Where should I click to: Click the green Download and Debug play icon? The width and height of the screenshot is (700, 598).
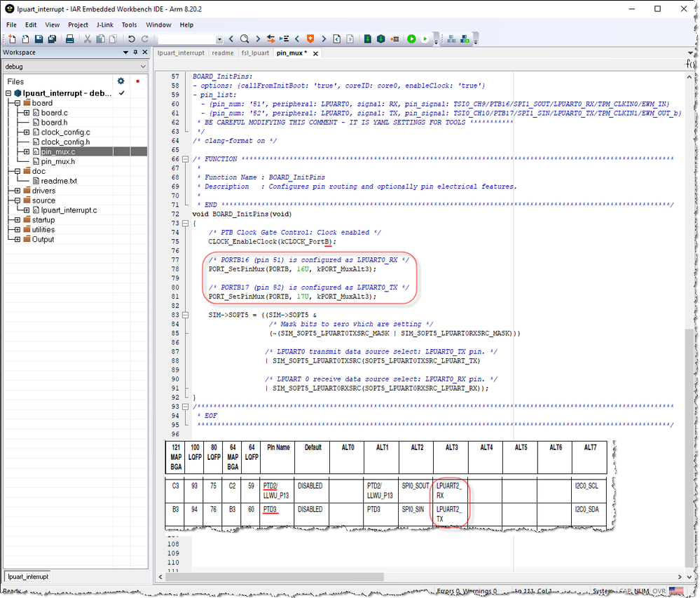pyautogui.click(x=411, y=39)
